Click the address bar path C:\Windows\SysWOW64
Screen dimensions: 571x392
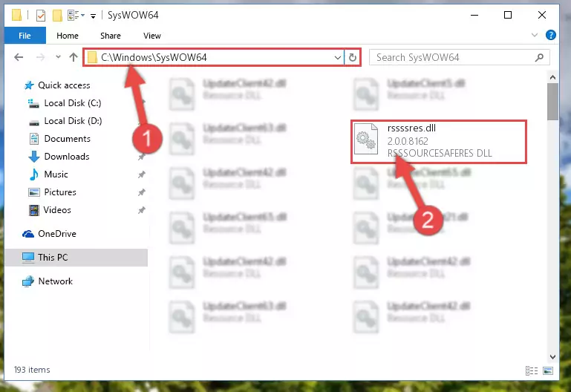[x=154, y=57]
